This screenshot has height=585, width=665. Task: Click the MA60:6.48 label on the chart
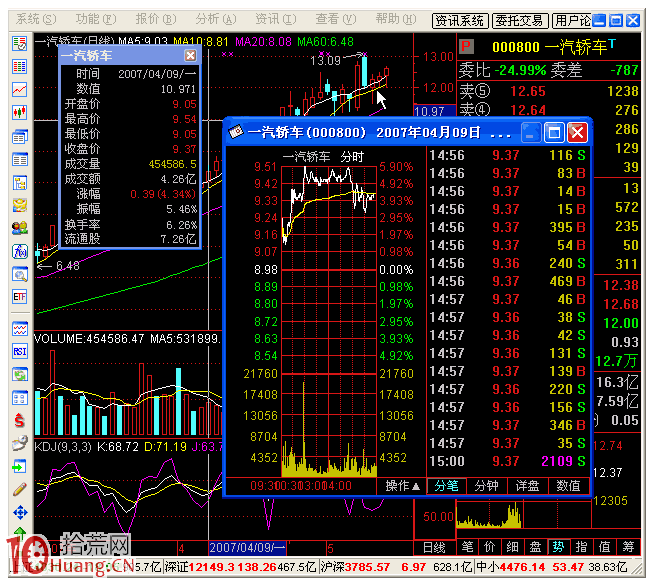pyautogui.click(x=325, y=42)
